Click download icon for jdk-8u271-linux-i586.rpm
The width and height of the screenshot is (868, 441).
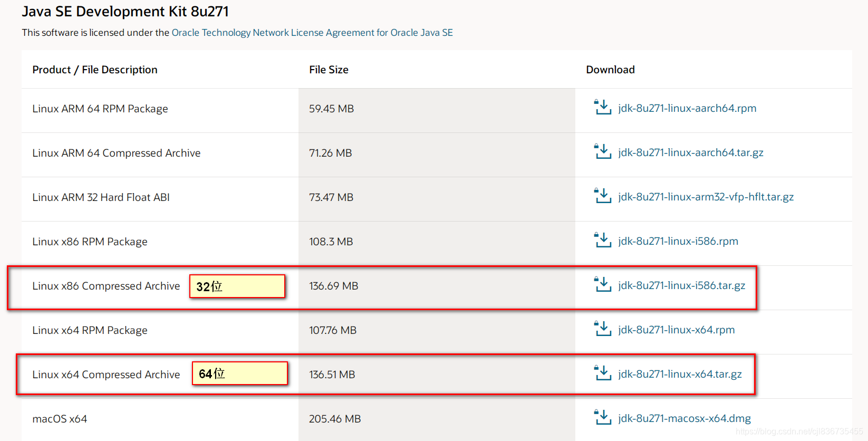pos(603,240)
